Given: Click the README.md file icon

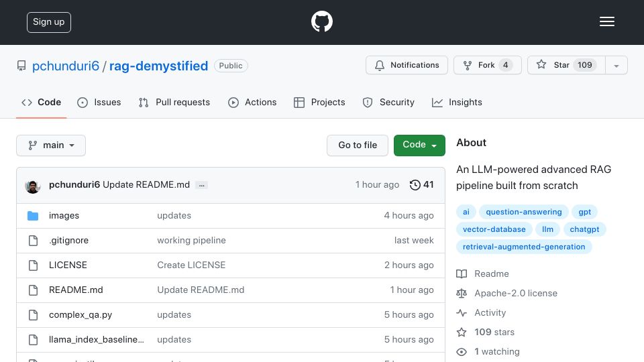Looking at the screenshot, I should pos(34,290).
